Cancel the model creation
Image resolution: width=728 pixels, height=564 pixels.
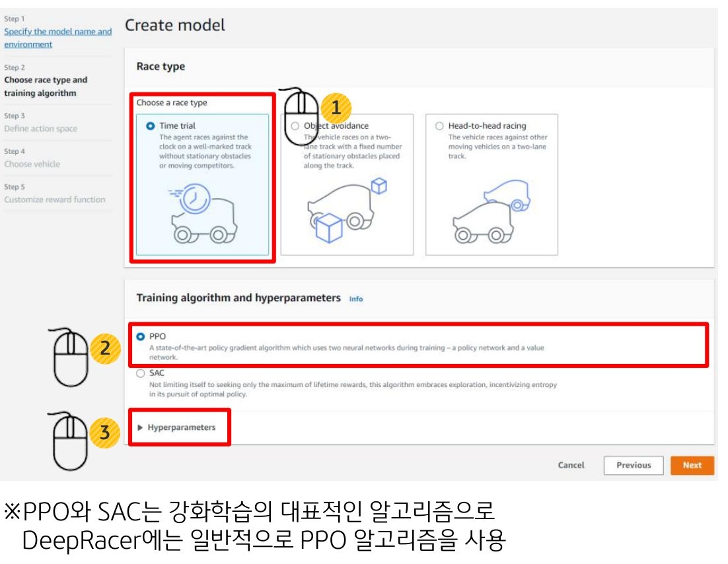click(x=571, y=465)
